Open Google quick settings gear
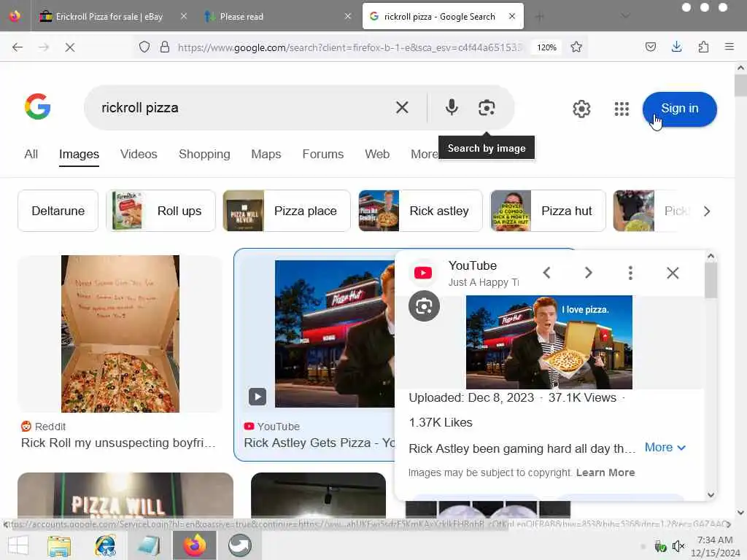 (581, 109)
